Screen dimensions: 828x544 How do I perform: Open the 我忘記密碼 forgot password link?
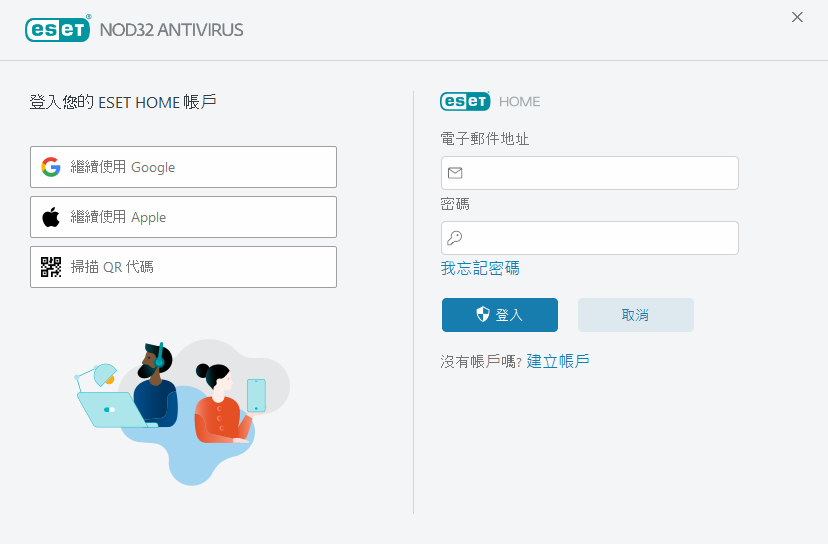(x=480, y=269)
